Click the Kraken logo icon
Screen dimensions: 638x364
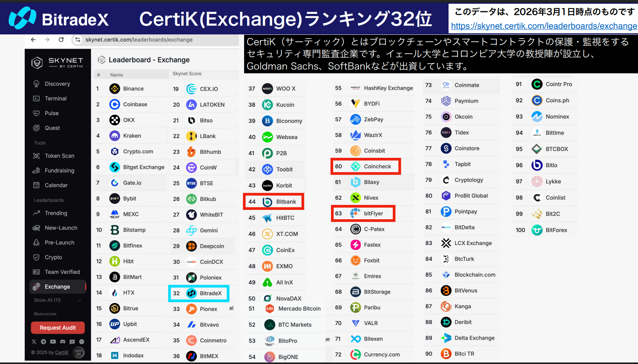[x=115, y=136]
